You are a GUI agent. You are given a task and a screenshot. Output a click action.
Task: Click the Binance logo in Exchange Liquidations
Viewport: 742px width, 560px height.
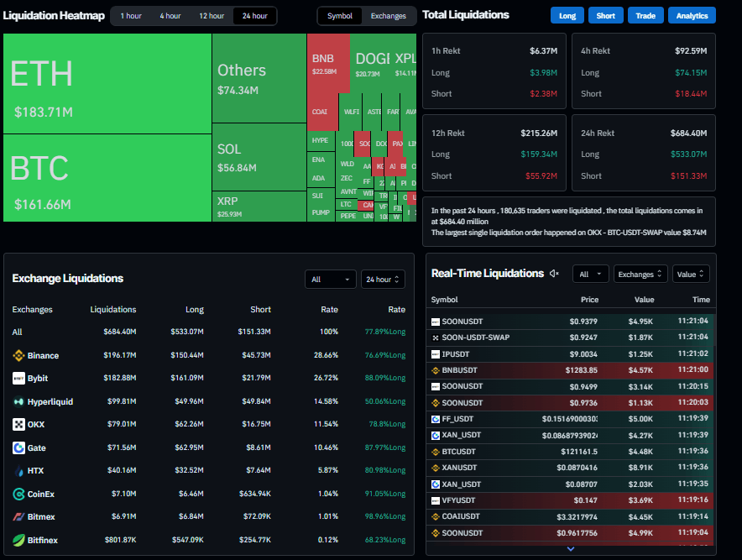18,355
